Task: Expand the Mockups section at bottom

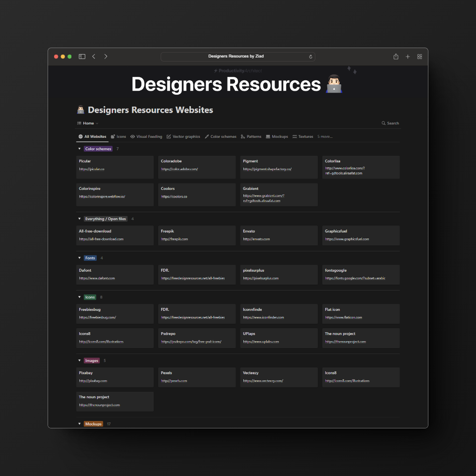Action: click(79, 424)
